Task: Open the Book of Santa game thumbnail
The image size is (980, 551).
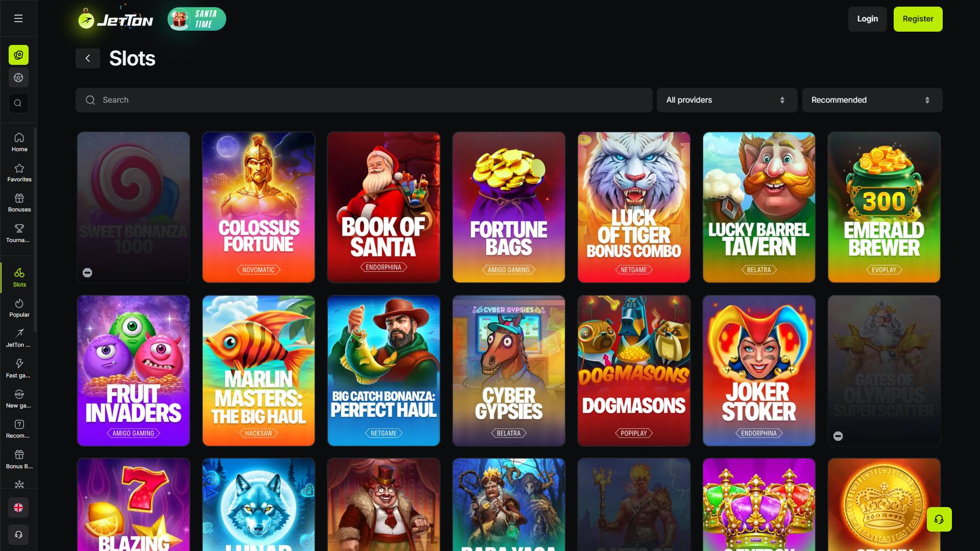Action: [384, 207]
